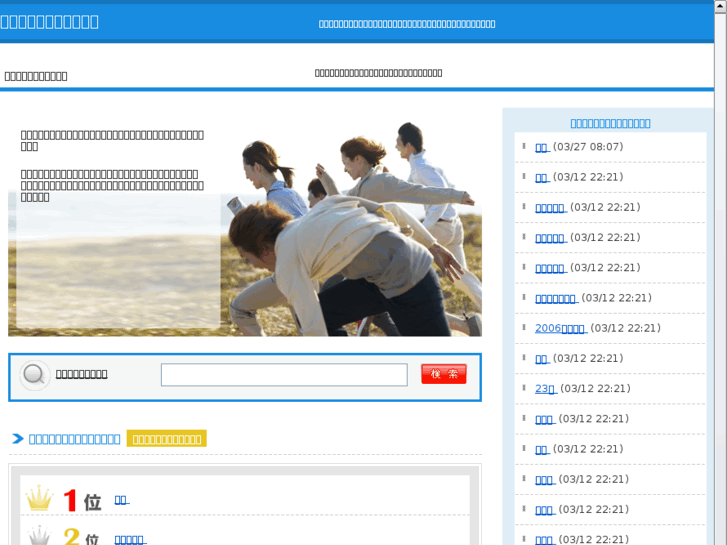This screenshot has width=727, height=545.
Task: Click the blue ranking section heading text
Action: (75, 439)
